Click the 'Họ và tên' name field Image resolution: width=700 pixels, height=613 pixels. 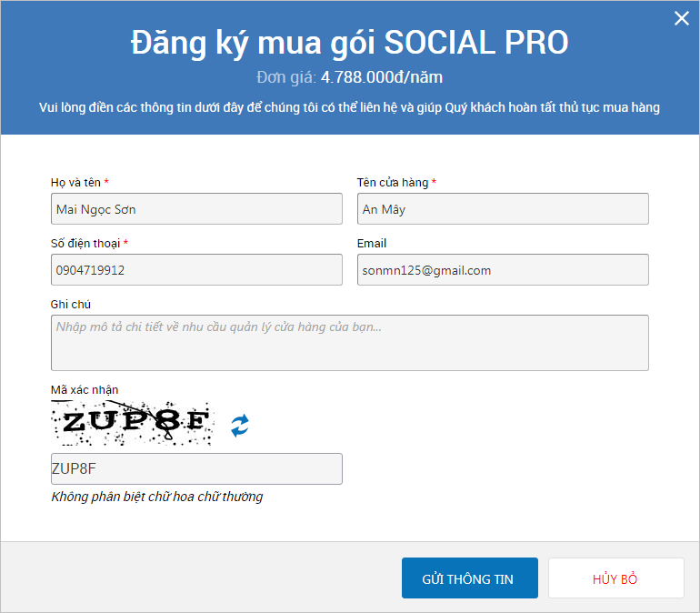196,209
